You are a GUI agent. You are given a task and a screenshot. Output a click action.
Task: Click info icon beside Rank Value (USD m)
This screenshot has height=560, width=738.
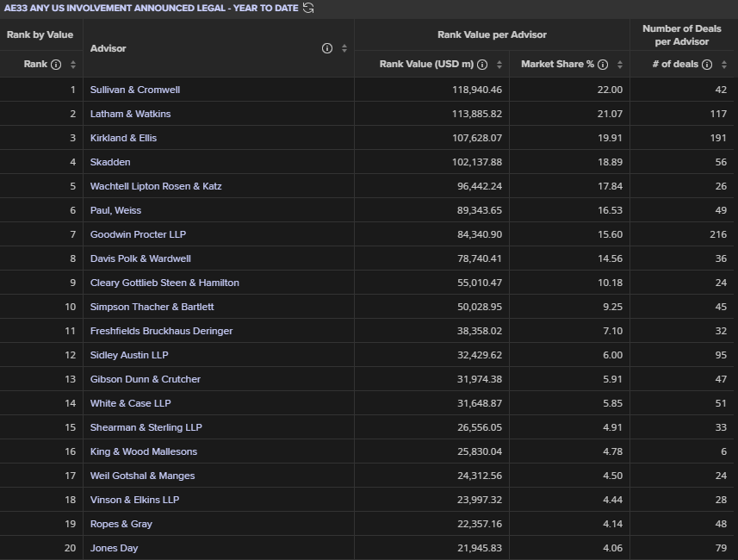point(482,65)
